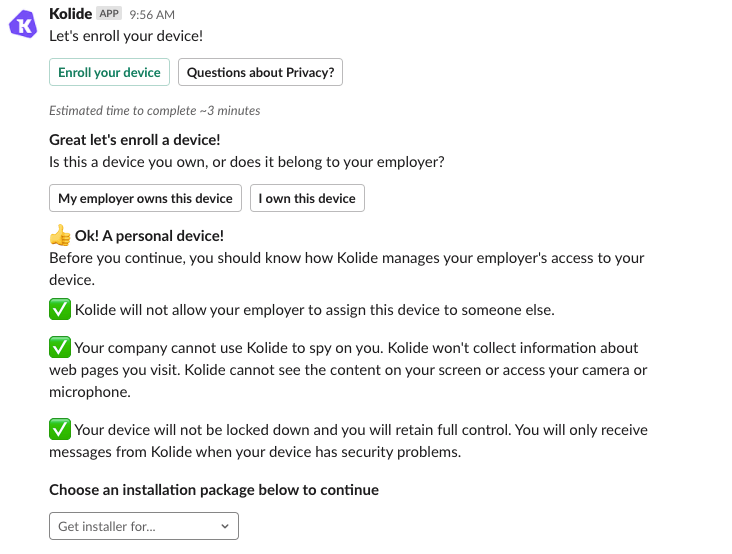The width and height of the screenshot is (732, 554).
Task: Click the Kolide purple avatar icon
Action: click(x=23, y=23)
